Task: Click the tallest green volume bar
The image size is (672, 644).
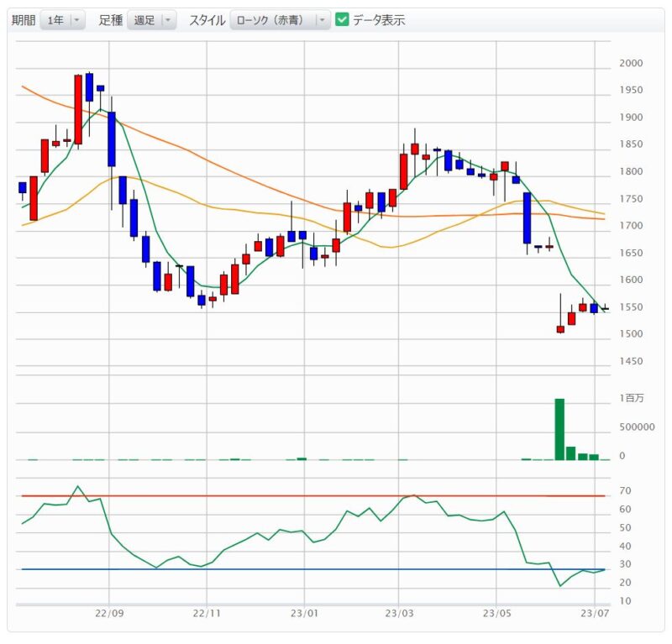Action: [559, 429]
